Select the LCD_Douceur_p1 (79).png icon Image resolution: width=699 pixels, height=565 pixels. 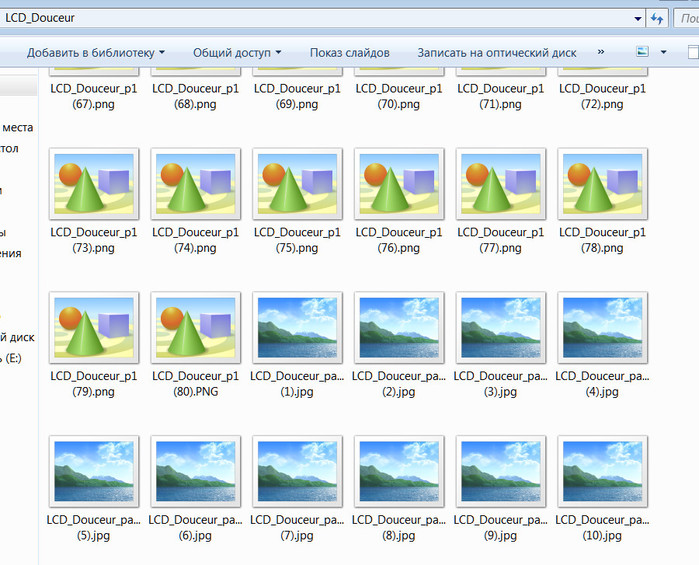[94, 328]
